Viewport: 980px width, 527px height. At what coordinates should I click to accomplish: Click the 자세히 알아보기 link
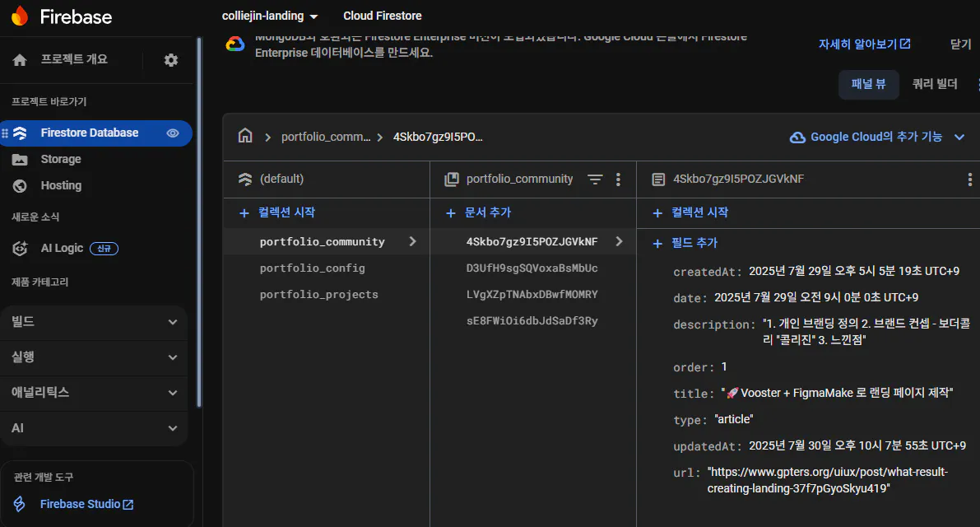coord(864,44)
